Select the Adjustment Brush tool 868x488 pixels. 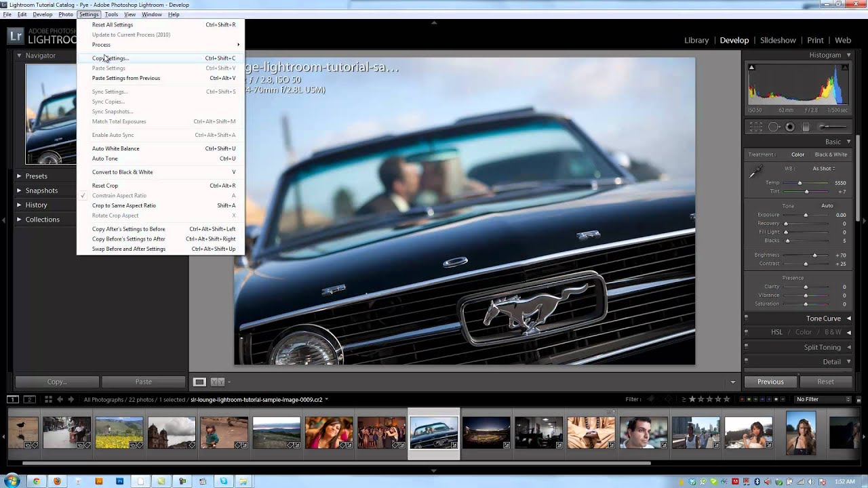pyautogui.click(x=832, y=127)
